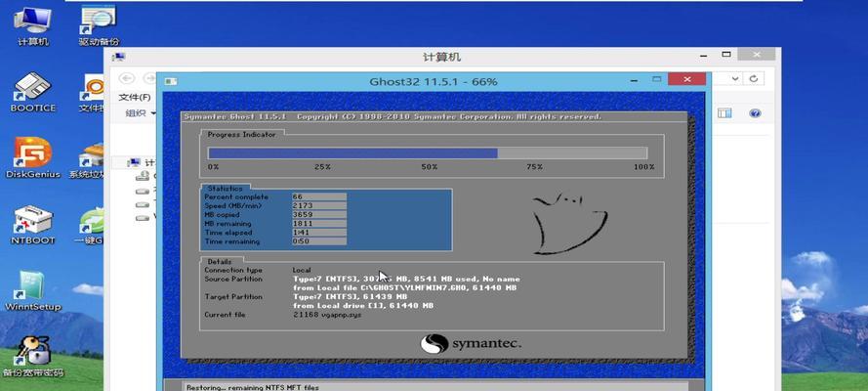Go back in the 计算机 explorer window

[x=127, y=78]
